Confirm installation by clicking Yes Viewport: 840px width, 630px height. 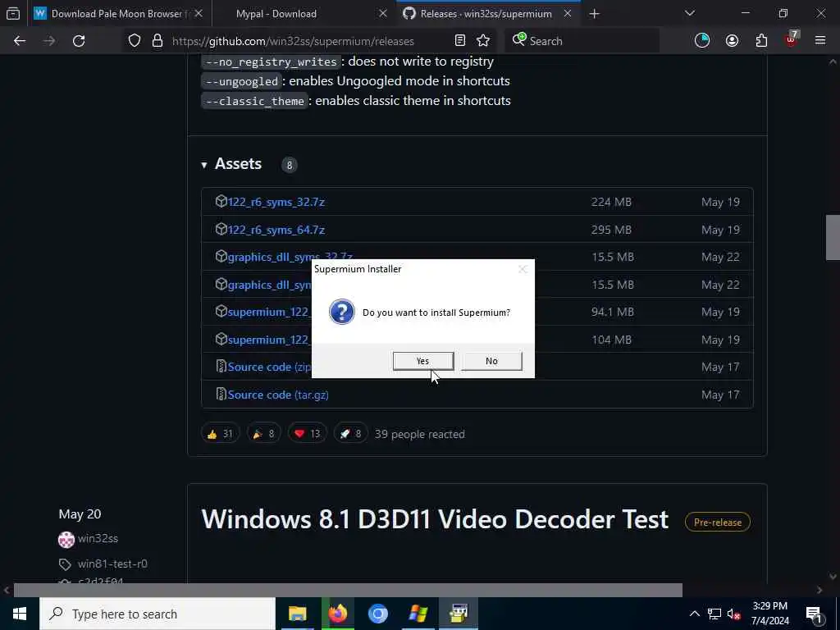(x=423, y=361)
